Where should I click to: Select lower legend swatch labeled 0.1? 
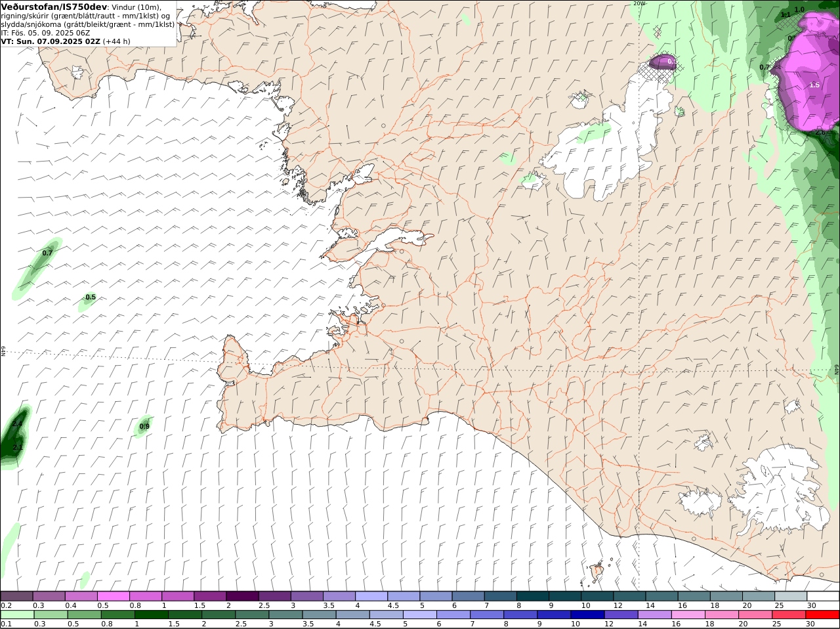17,615
